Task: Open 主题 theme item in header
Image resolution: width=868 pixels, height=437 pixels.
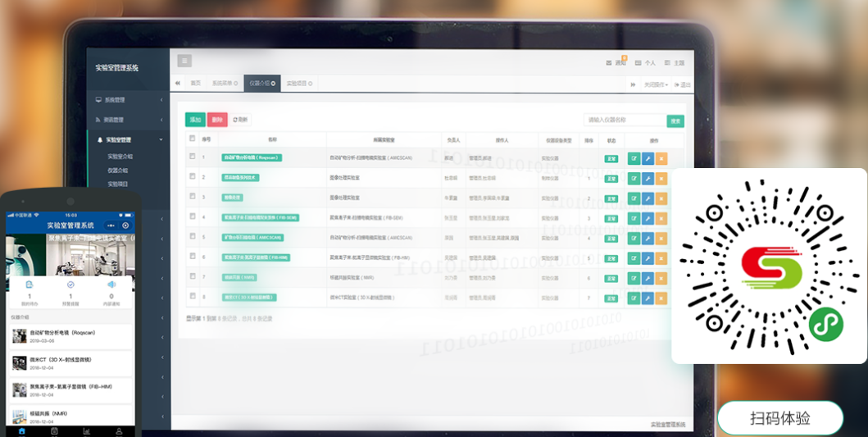Action: pos(675,62)
